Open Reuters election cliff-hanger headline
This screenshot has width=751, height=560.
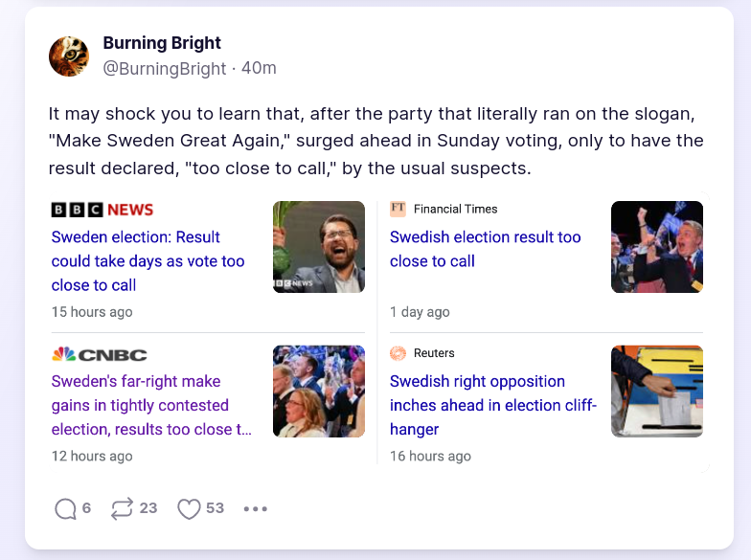(492, 406)
